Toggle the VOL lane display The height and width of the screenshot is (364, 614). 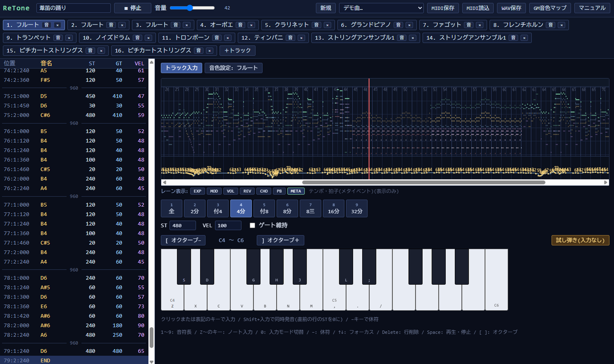(230, 191)
